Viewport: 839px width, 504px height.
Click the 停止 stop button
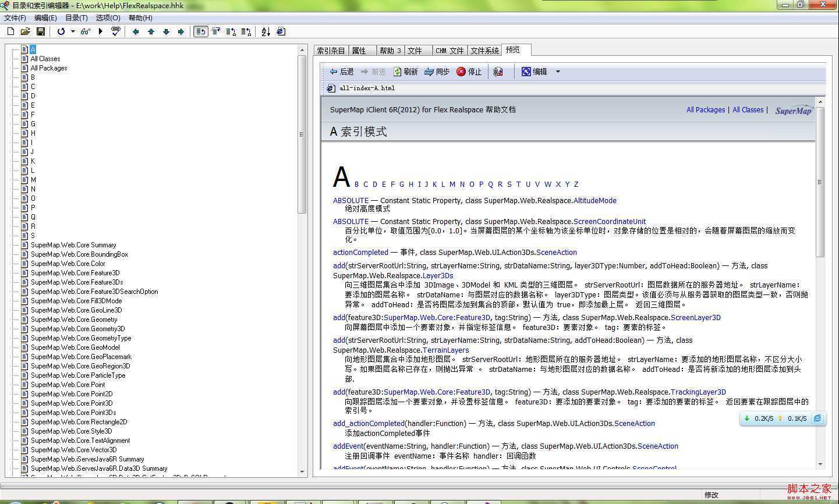(469, 72)
